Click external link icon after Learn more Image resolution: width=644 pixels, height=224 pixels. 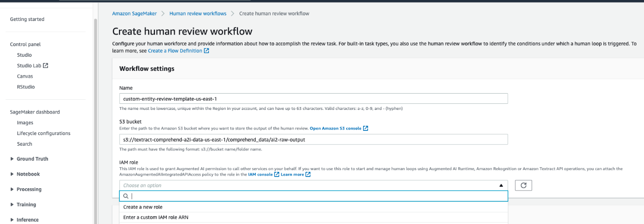tap(308, 175)
